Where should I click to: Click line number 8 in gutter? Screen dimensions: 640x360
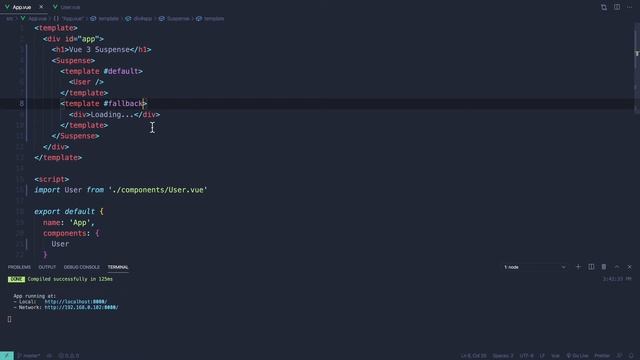[x=21, y=104]
